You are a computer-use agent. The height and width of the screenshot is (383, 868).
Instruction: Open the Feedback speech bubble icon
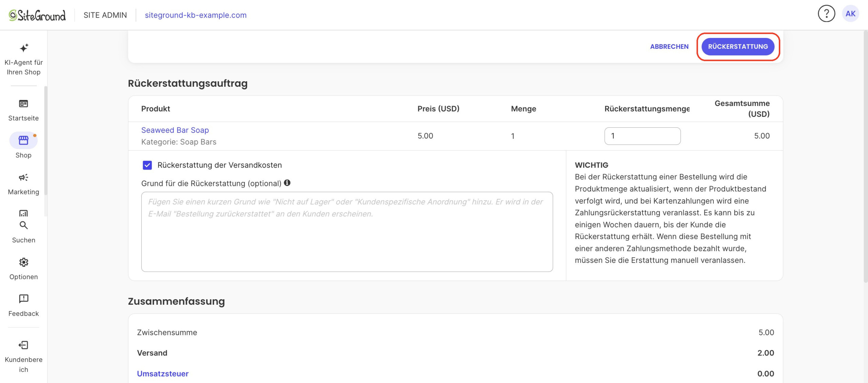point(23,299)
